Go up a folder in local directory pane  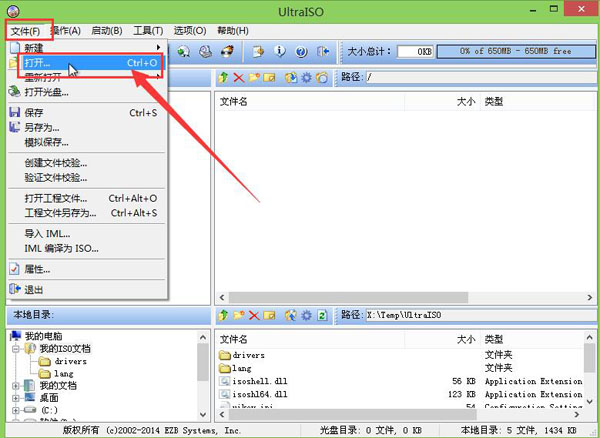pyautogui.click(x=223, y=315)
